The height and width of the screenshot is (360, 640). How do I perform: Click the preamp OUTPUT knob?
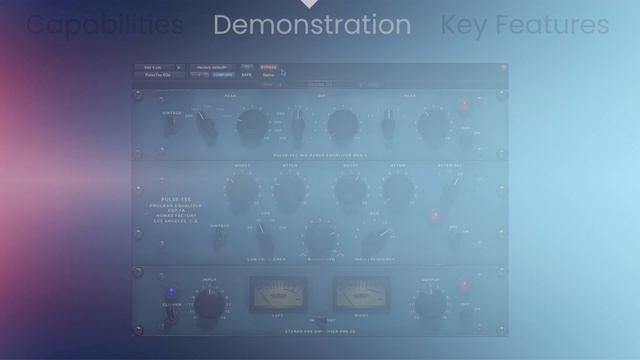click(430, 304)
